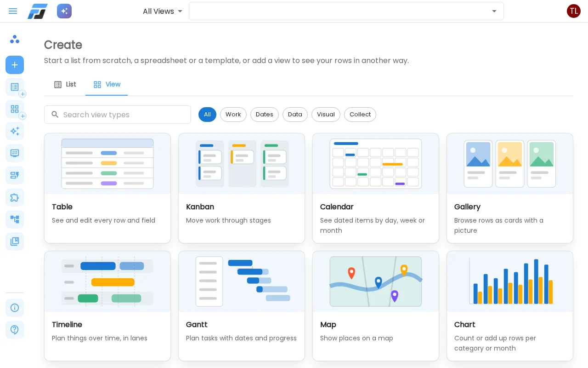
Task: Open the puzzle piece icon in sidebar
Action: tap(15, 197)
